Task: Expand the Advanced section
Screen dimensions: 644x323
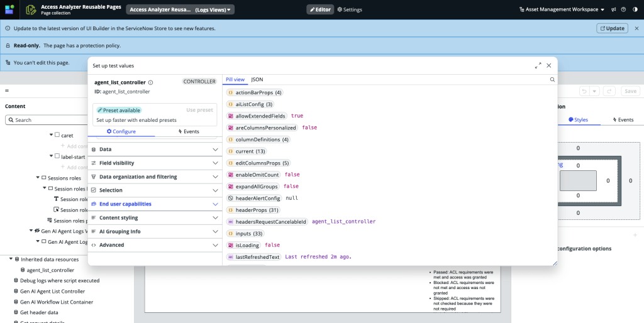Action: click(155, 245)
